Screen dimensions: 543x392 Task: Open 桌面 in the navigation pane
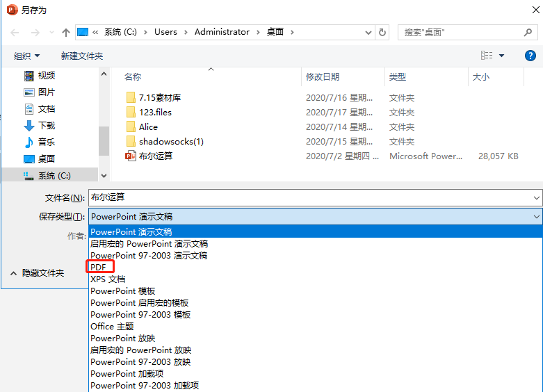click(x=47, y=158)
